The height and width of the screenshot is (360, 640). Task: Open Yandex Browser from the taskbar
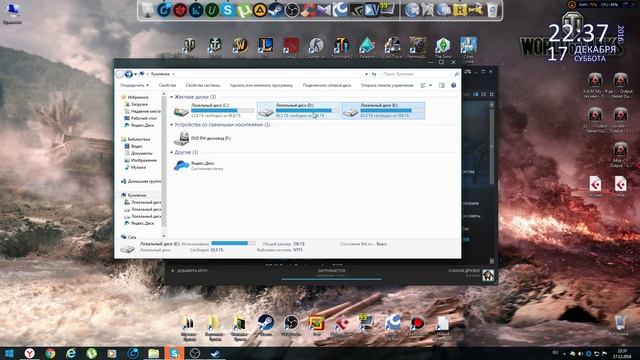click(x=29, y=353)
